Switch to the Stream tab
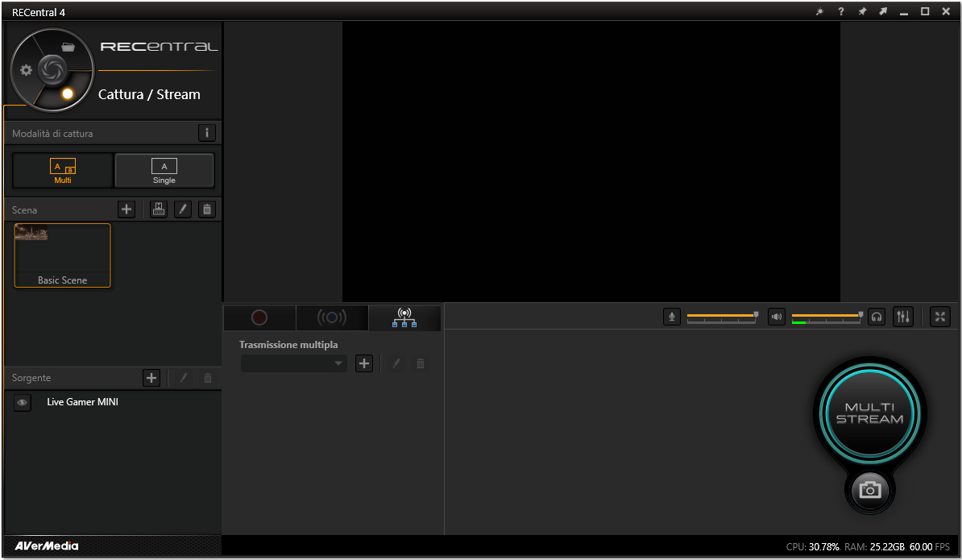962x560 pixels. click(x=332, y=317)
